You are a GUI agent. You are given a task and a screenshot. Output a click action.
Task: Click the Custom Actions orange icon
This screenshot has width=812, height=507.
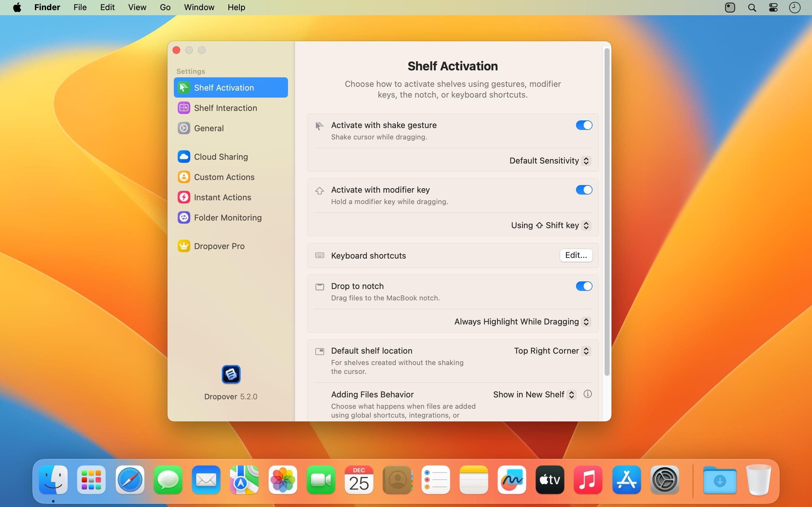(184, 177)
